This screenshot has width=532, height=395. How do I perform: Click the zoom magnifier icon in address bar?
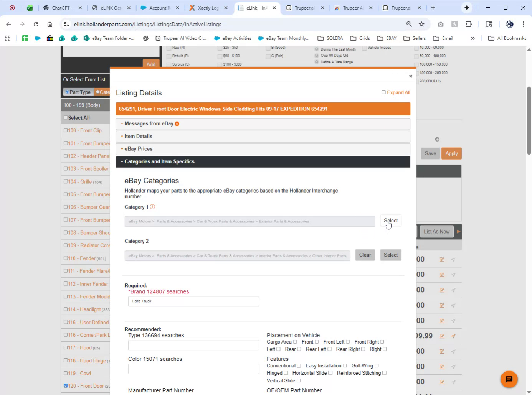(409, 24)
